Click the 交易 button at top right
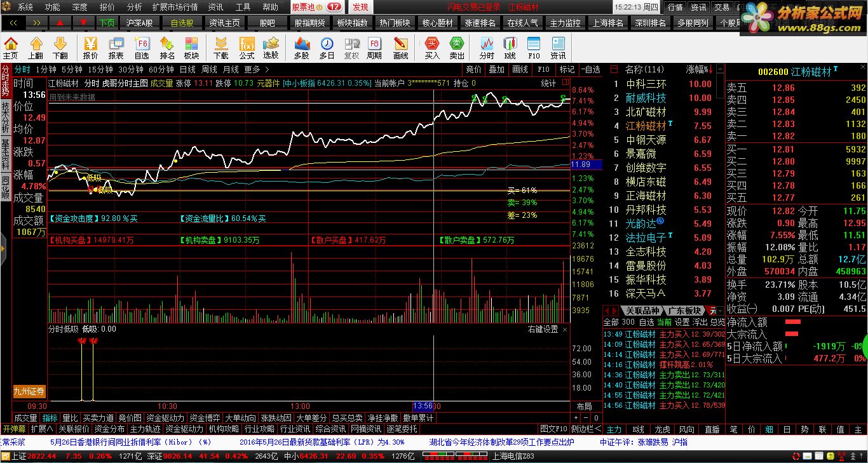Image resolution: width=868 pixels, height=463 pixels. click(x=722, y=7)
